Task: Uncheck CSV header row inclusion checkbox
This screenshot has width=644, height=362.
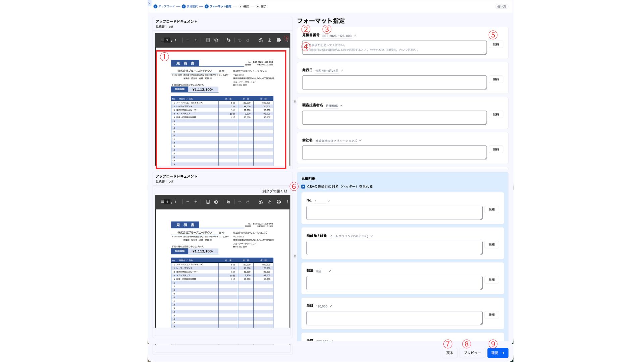Action: 303,187
